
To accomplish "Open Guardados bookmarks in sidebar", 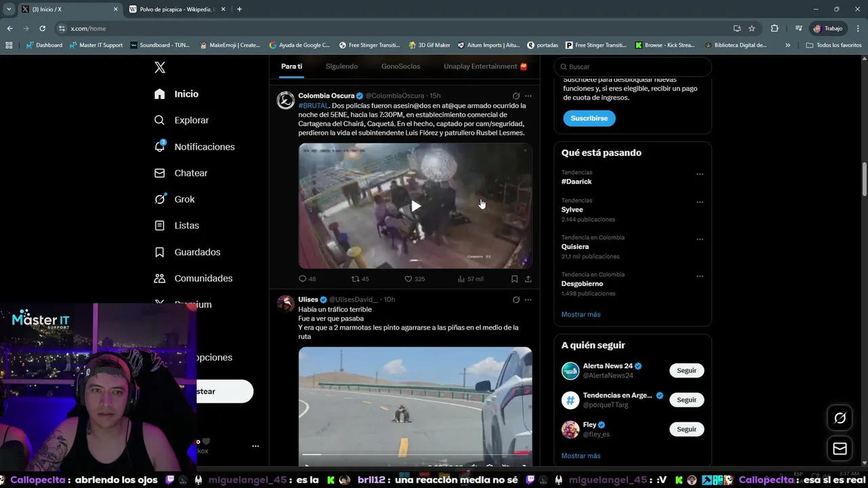I will coord(187,252).
